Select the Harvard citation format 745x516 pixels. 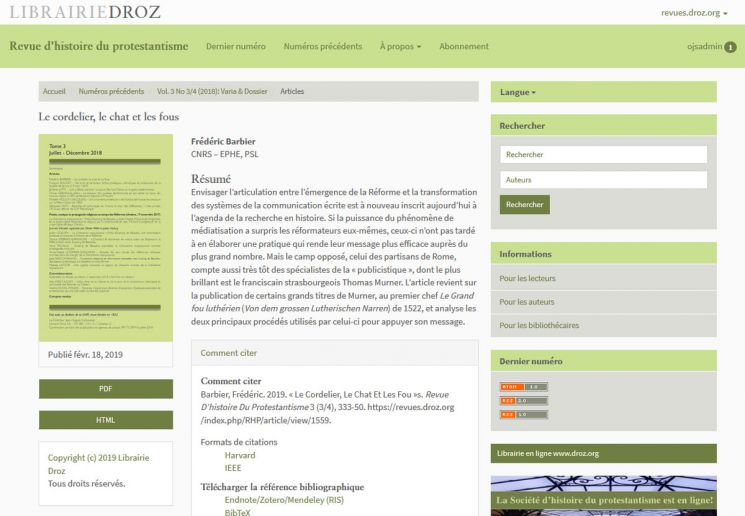click(240, 455)
